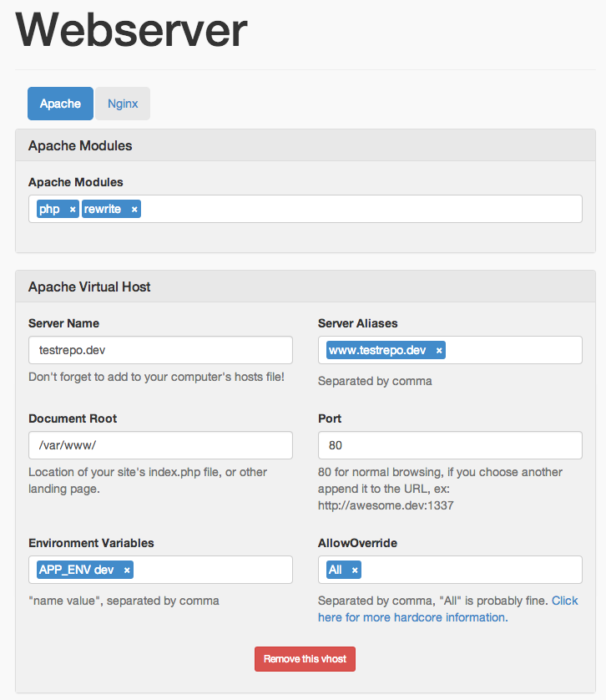This screenshot has width=606, height=700.
Task: Remove the rewrite module tag
Action: point(134,210)
